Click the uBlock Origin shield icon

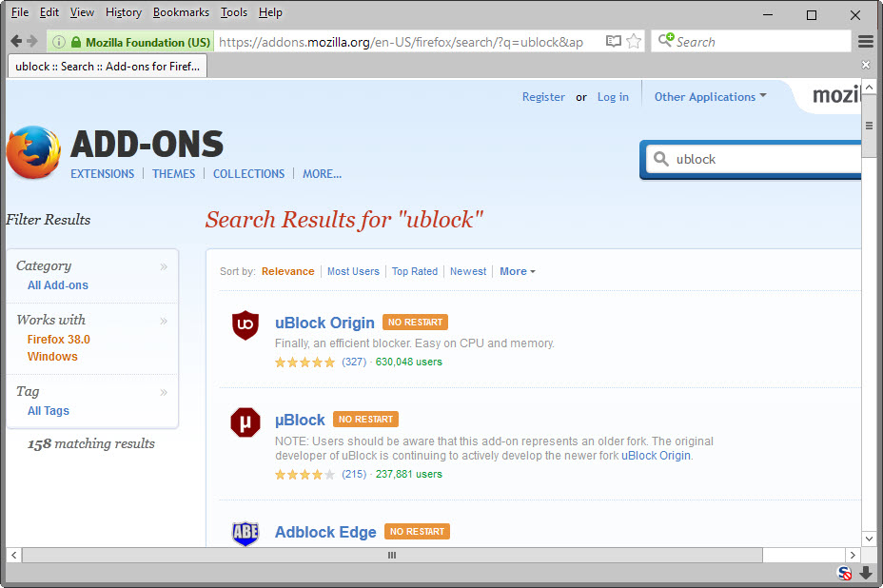click(245, 325)
